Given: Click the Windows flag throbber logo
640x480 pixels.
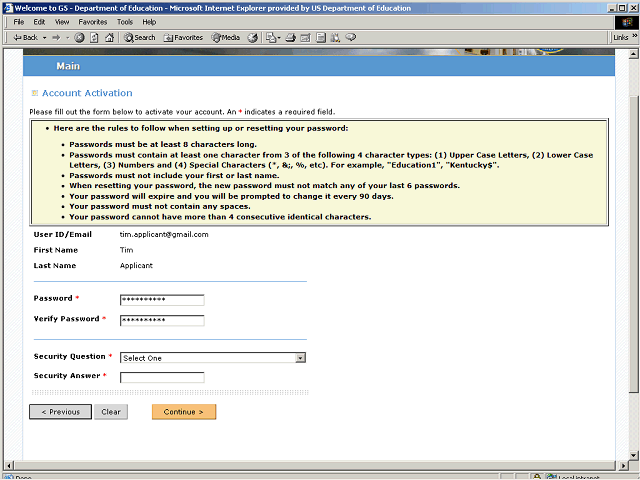Looking at the screenshot, I should 627,22.
